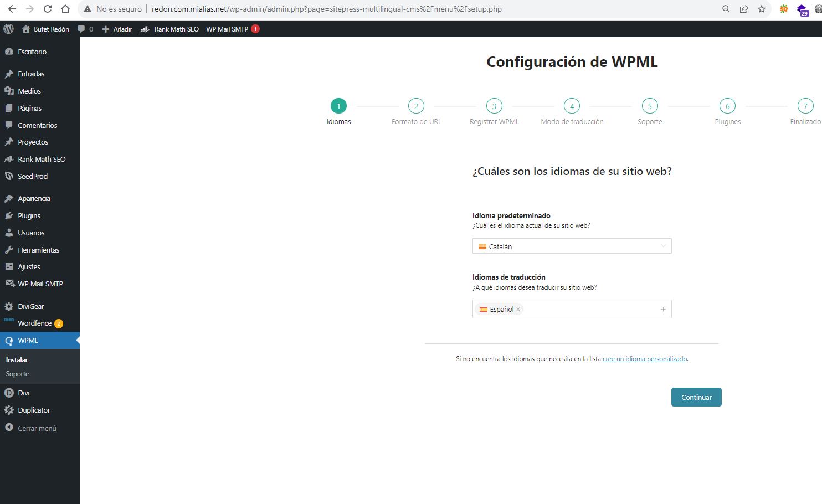Expand default language dropdown chevron
The width and height of the screenshot is (822, 504).
663,246
